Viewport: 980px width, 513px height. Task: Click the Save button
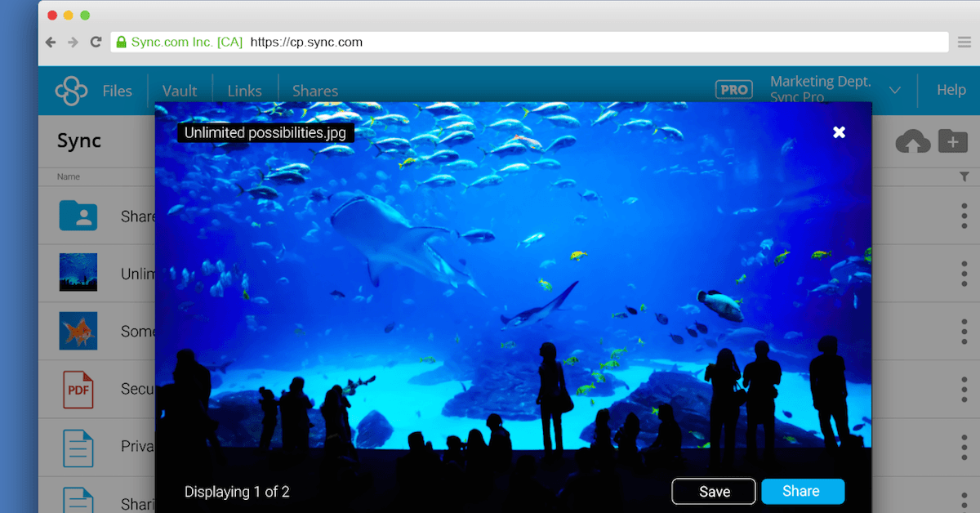714,492
